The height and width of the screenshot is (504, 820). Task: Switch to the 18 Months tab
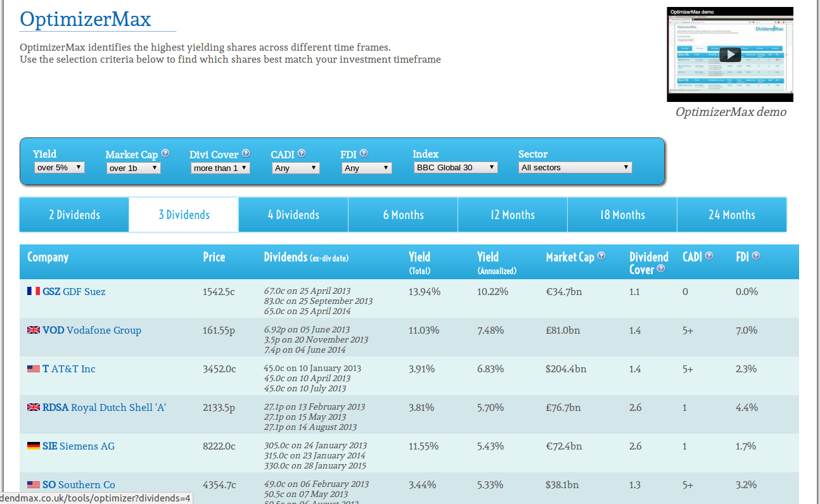(x=622, y=215)
